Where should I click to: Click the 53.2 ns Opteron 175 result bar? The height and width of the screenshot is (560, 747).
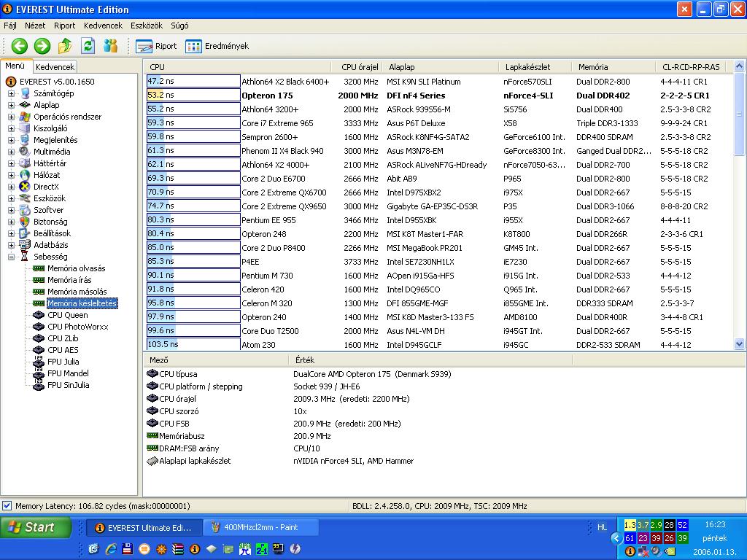193,95
